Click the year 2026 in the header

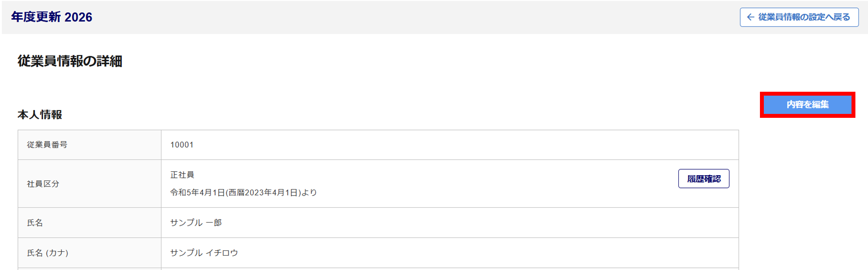coord(79,17)
